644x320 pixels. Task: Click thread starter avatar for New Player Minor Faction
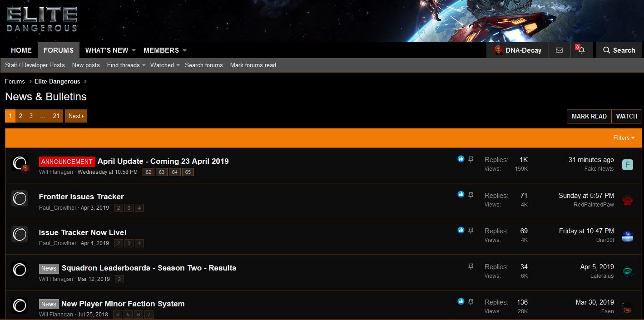click(x=20, y=305)
